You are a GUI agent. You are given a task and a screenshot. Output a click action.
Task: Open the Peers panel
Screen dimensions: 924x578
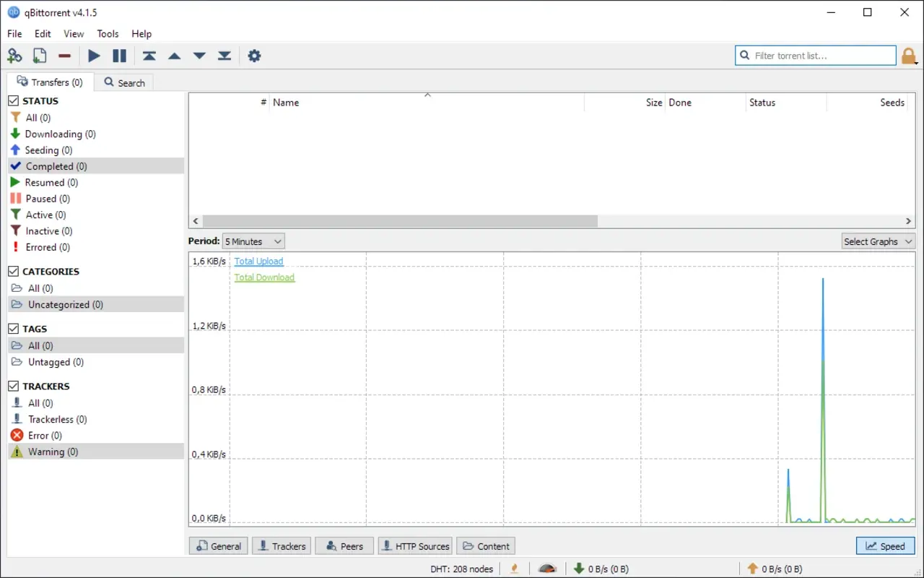point(344,545)
